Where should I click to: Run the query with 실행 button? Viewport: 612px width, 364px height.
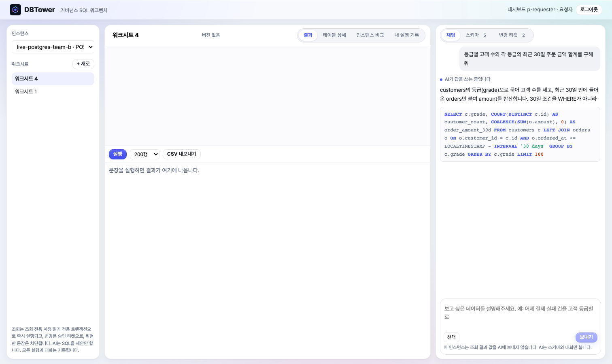118,154
